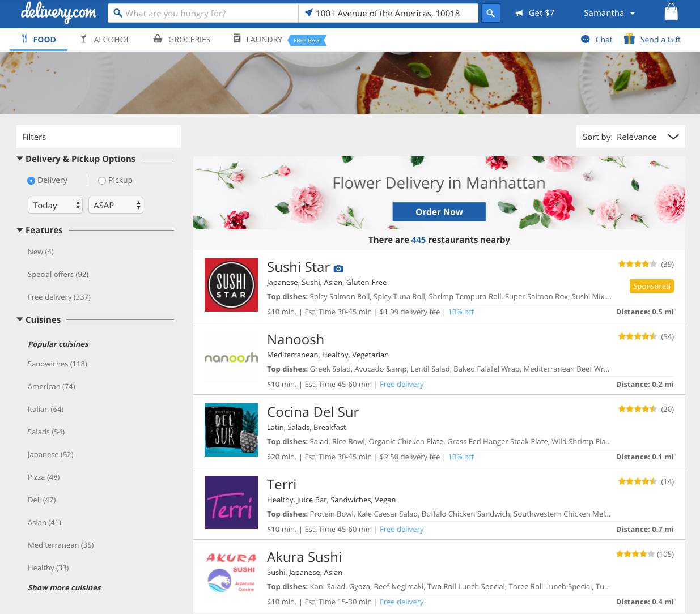Click the fork and knife Food icon
This screenshot has width=700, height=614.
tap(24, 39)
